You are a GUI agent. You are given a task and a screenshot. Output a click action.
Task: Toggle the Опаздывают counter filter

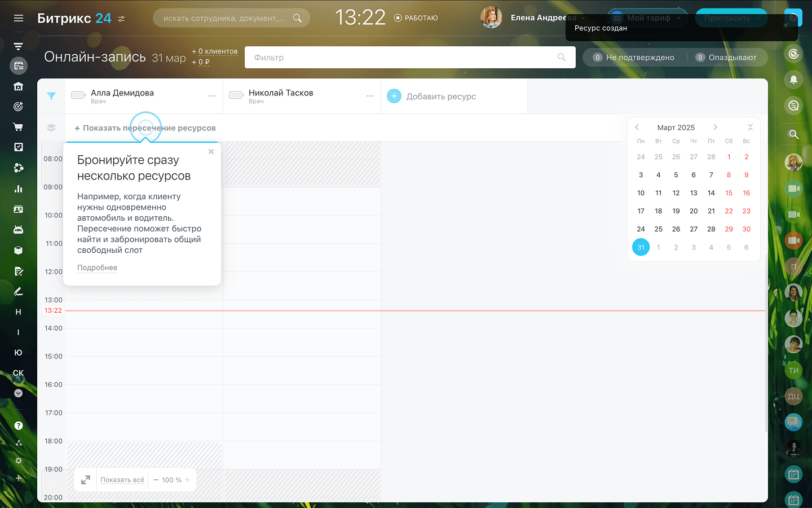click(x=726, y=58)
